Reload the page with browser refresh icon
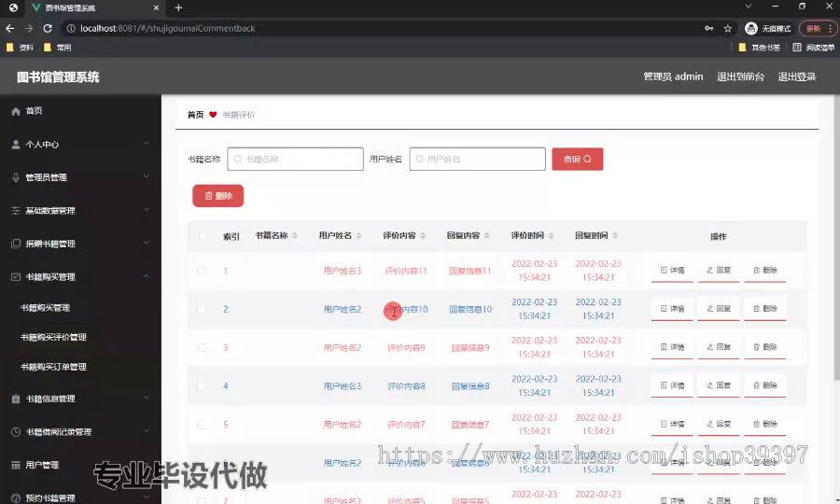This screenshot has height=504, width=840. tap(48, 28)
